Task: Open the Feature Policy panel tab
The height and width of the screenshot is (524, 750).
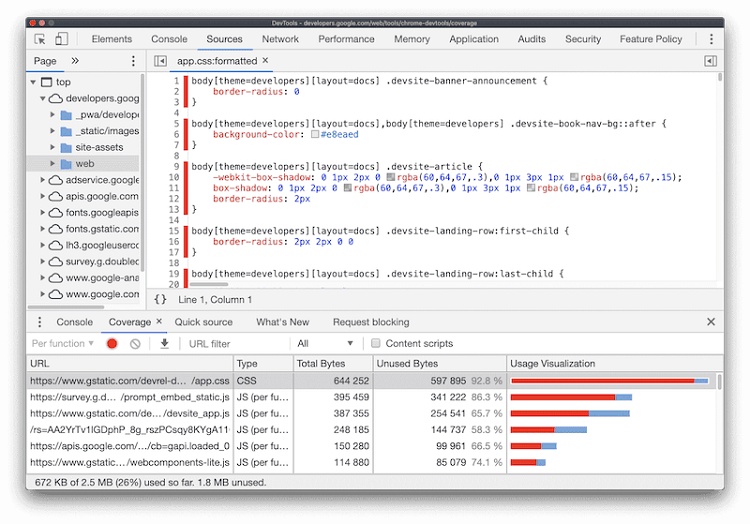Action: (x=651, y=39)
